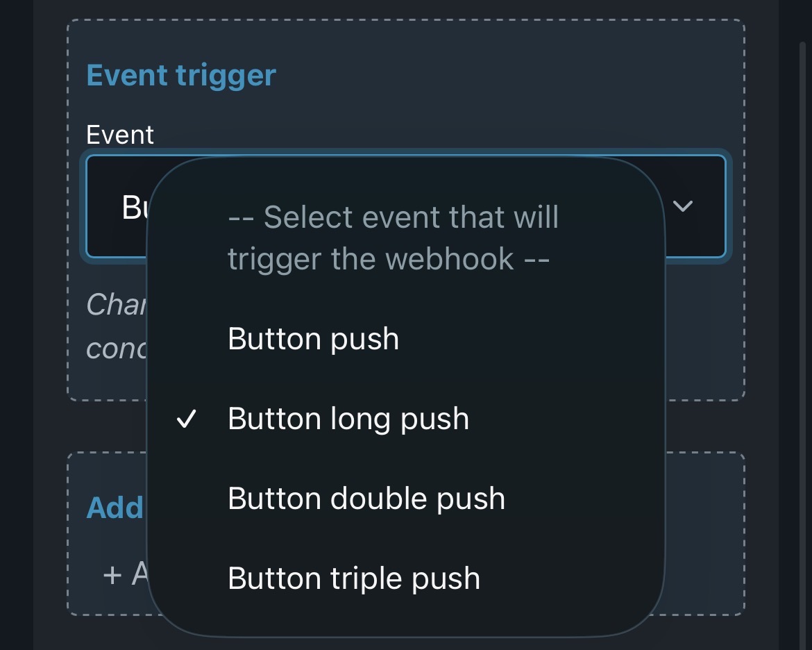Click the italic helper text under Event
The height and width of the screenshot is (650, 812).
coord(116,326)
